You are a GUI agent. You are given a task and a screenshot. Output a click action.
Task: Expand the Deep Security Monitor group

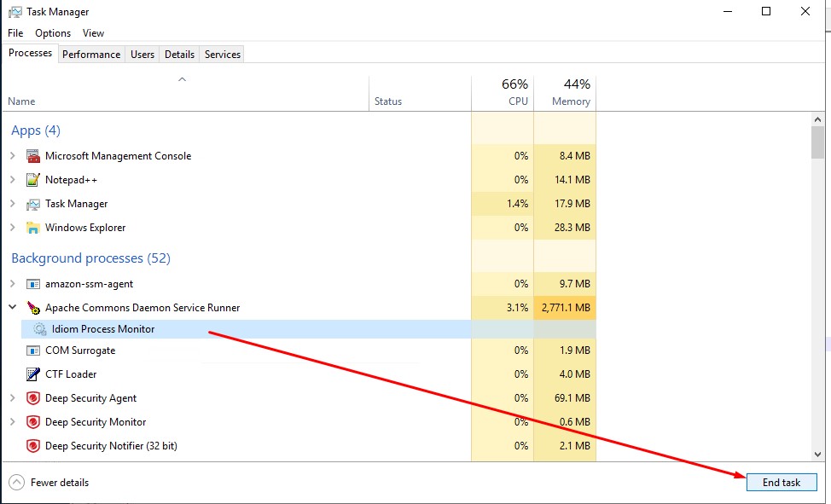[13, 421]
